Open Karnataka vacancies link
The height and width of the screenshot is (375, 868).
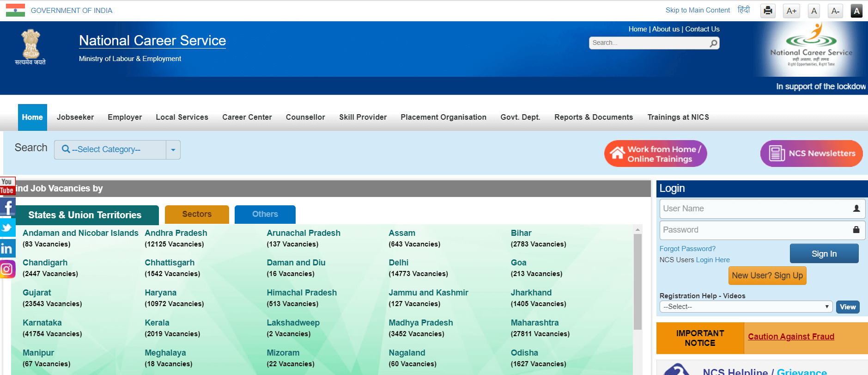(x=42, y=323)
